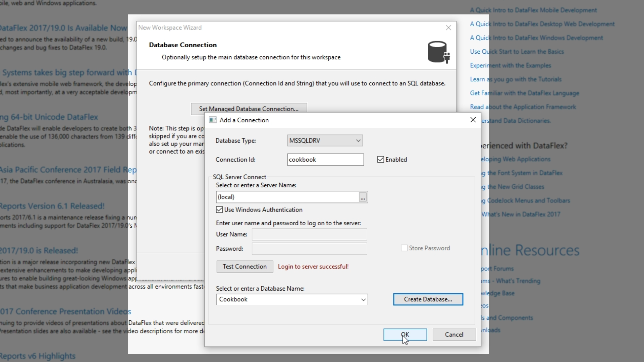The width and height of the screenshot is (644, 362).
Task: Open Experiment with the Examples link
Action: (x=510, y=65)
